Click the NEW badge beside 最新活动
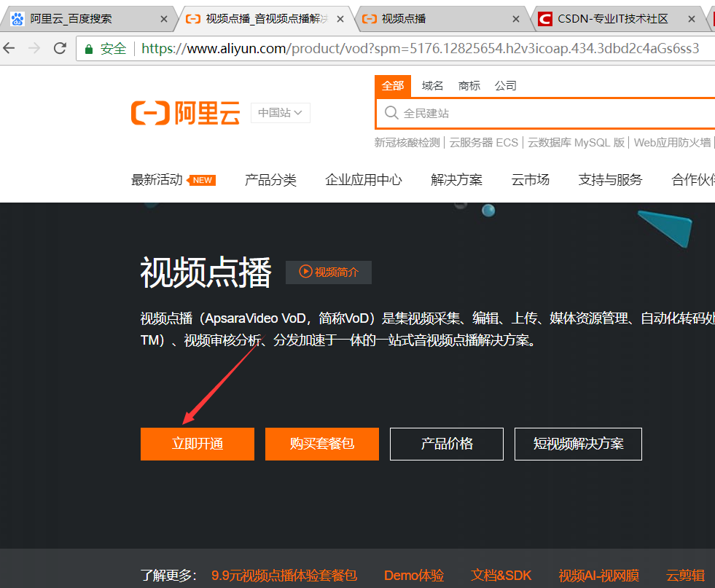Screen dimensions: 715x588 coord(202,180)
